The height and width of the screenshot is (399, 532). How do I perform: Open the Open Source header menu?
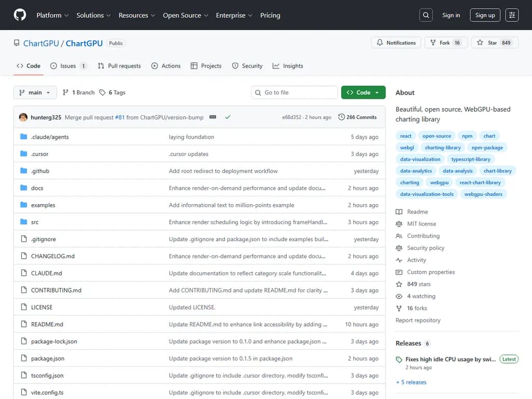pos(185,15)
